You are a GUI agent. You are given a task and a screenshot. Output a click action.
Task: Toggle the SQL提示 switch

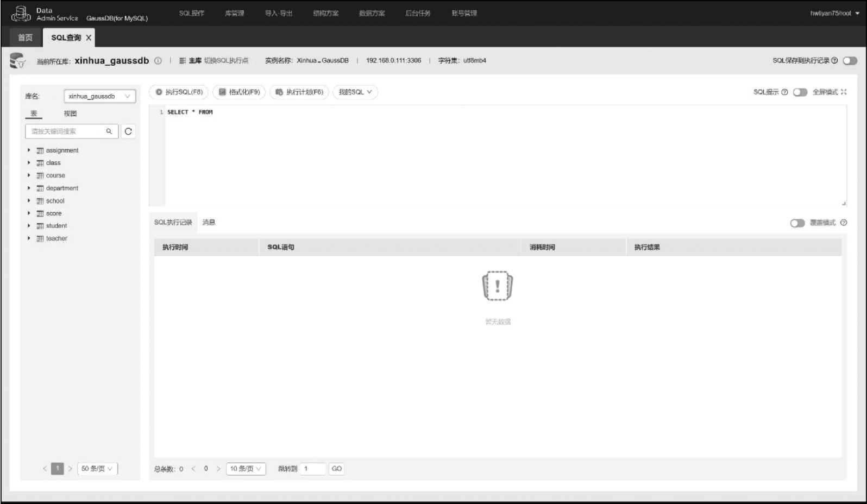click(800, 92)
